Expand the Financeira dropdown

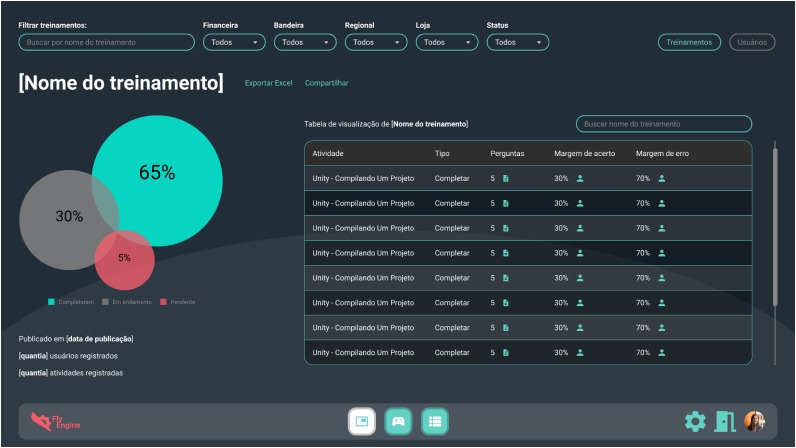234,42
